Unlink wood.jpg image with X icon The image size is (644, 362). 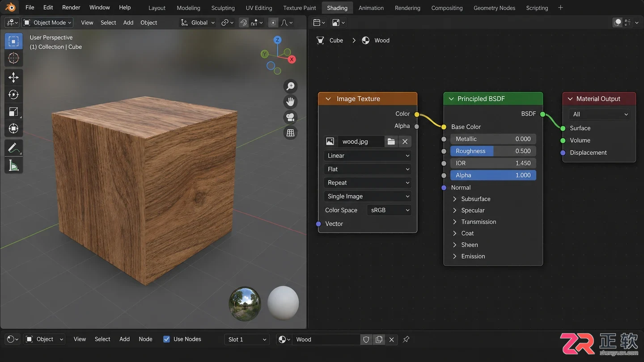(x=405, y=141)
